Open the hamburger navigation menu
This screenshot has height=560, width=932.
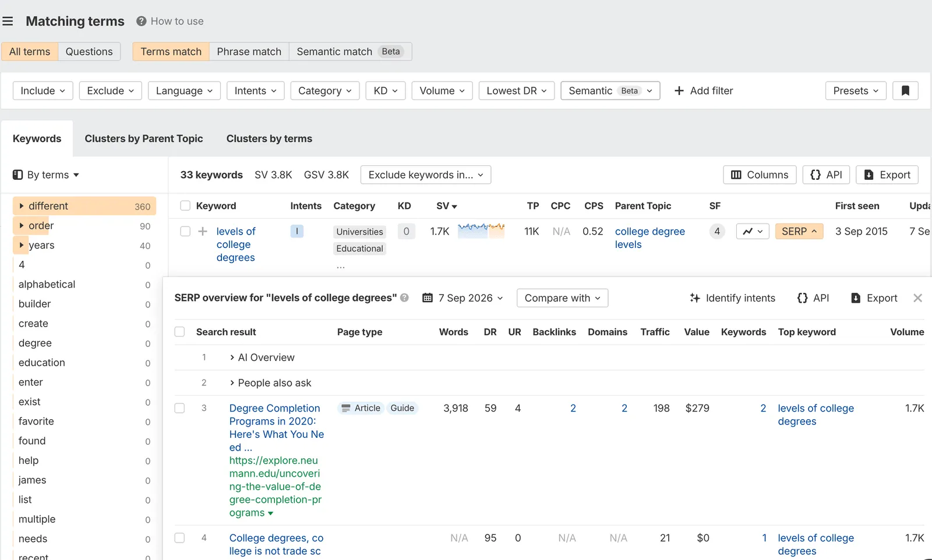[8, 22]
